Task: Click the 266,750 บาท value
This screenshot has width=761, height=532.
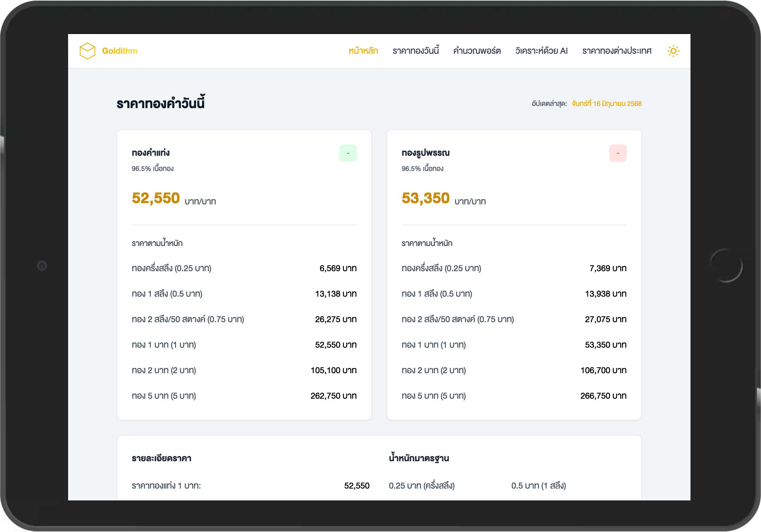Action: pyautogui.click(x=603, y=396)
